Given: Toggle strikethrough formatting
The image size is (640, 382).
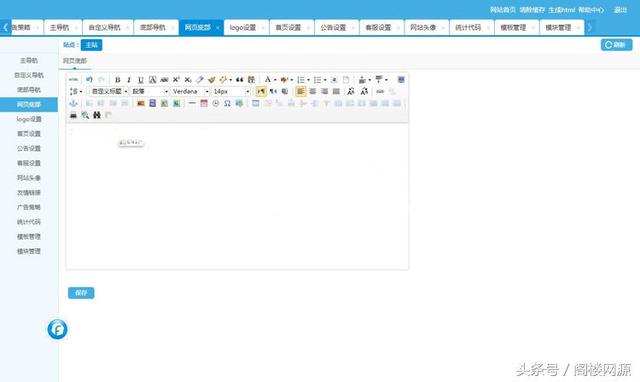Looking at the screenshot, I should (x=164, y=80).
